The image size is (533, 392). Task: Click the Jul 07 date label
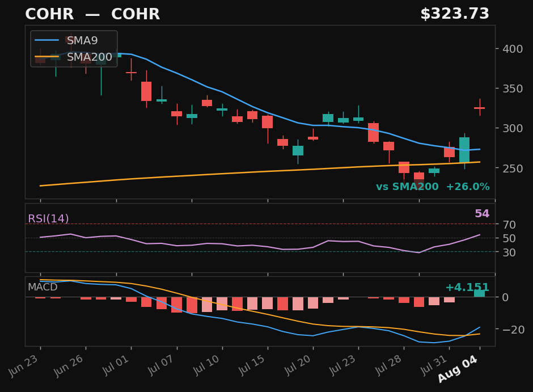pos(162,365)
